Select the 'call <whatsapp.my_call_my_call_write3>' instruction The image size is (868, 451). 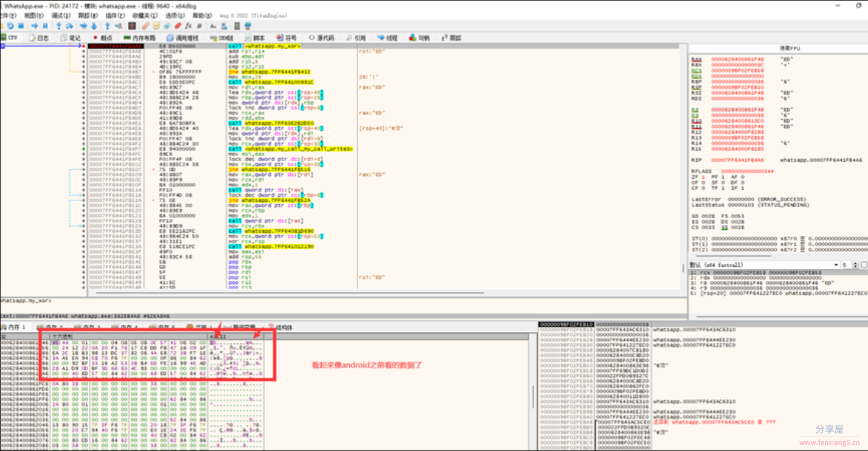(x=290, y=148)
